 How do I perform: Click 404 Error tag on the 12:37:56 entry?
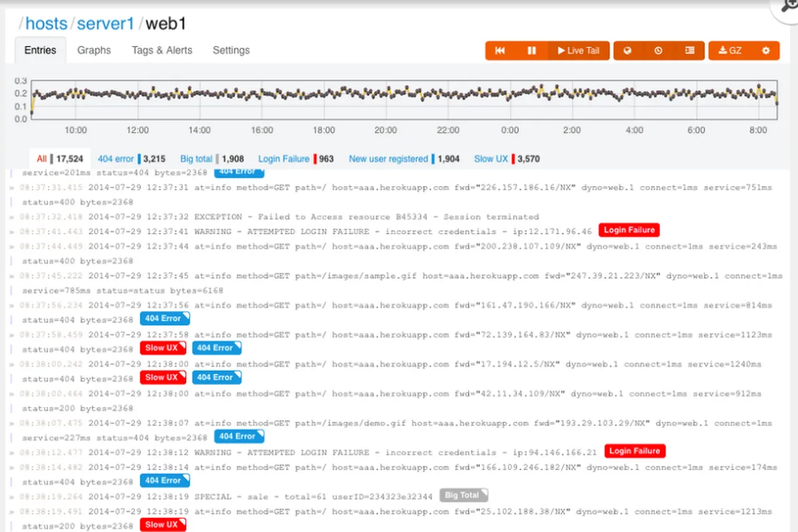pos(164,319)
